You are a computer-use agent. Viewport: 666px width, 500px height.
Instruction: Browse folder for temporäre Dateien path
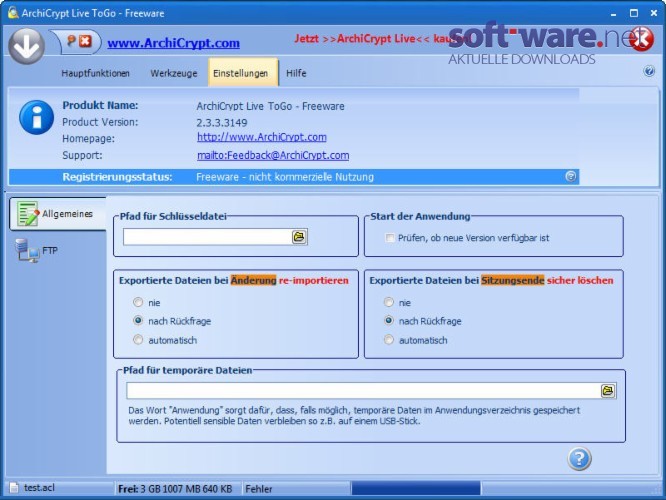coord(608,390)
